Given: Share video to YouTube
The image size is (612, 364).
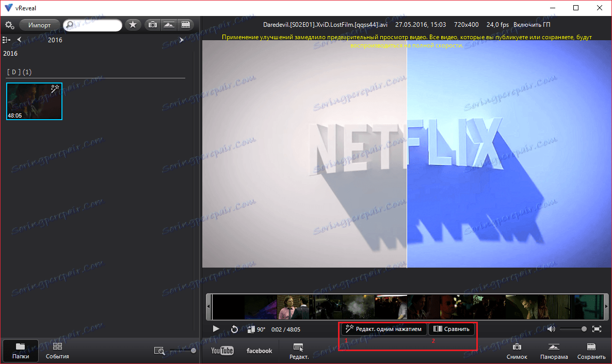Looking at the screenshot, I should pyautogui.click(x=222, y=351).
